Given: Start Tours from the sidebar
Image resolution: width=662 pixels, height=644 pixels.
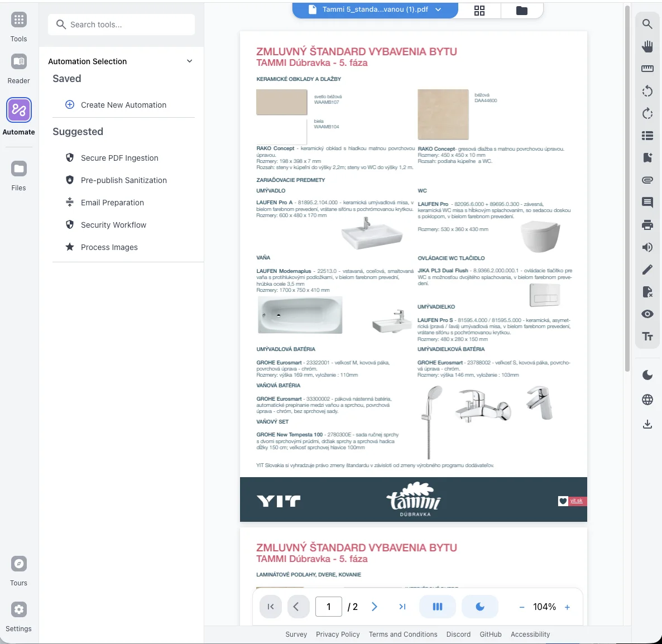Looking at the screenshot, I should pos(18,564).
